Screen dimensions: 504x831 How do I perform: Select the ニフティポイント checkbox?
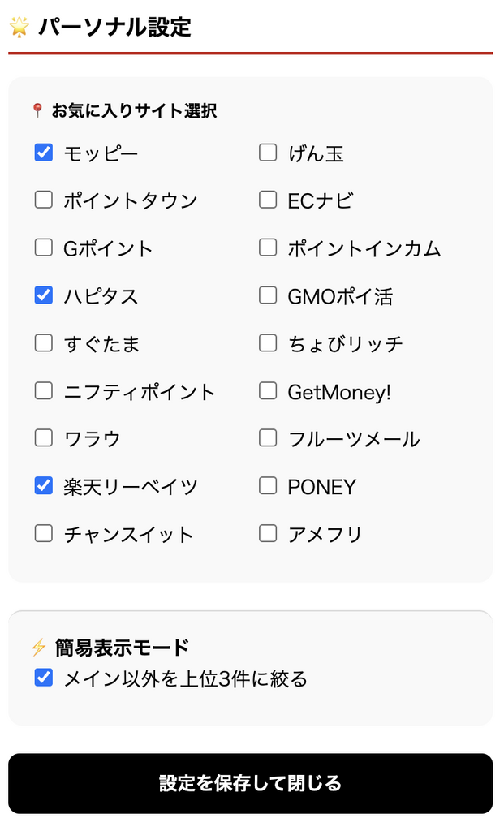pyautogui.click(x=44, y=391)
